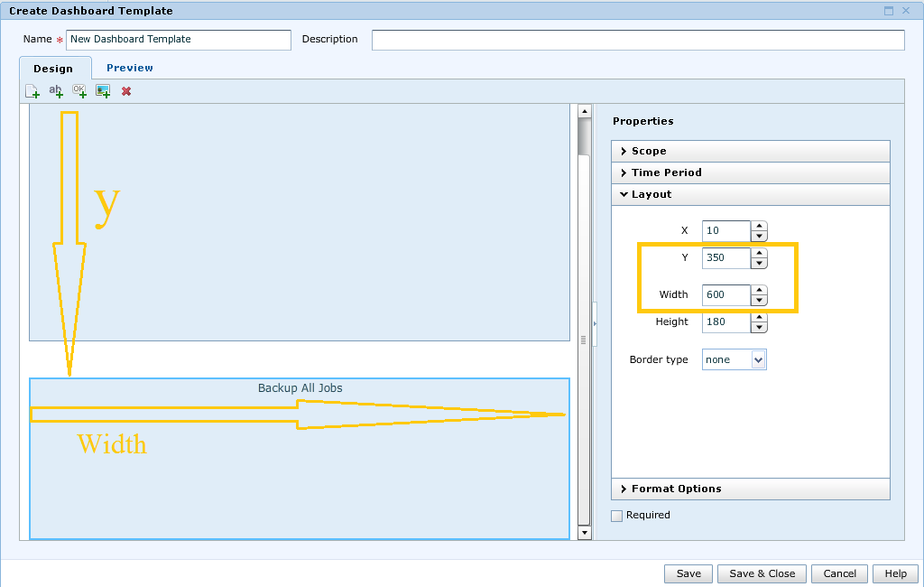Click the Description input field
This screenshot has width=924, height=587.
[637, 40]
